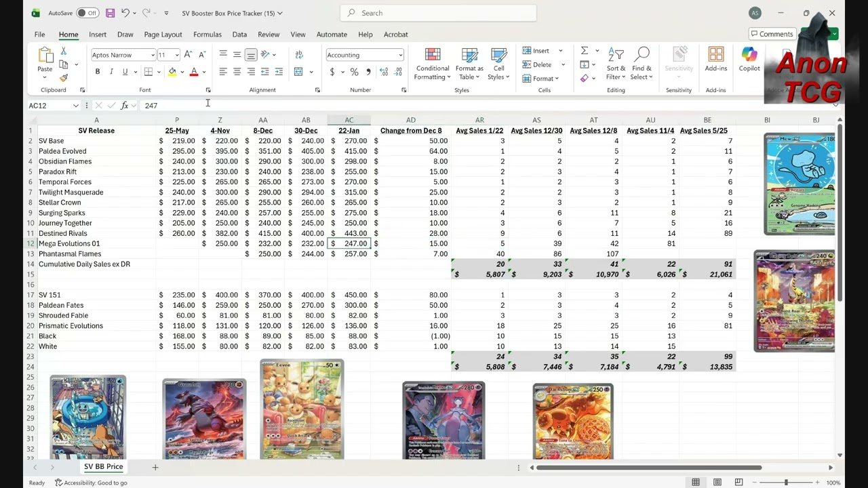Viewport: 868px width, 488px height.
Task: Select the Eevee card image
Action: click(x=302, y=409)
